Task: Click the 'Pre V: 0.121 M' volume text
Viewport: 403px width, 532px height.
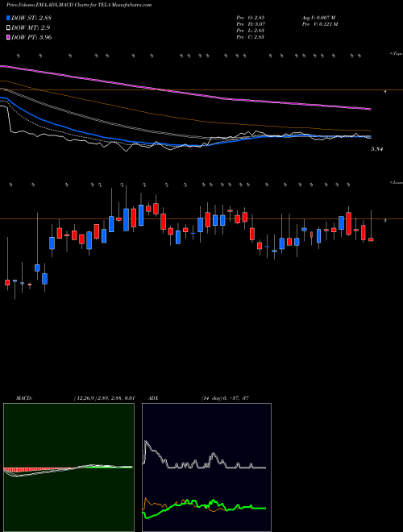Action: [319, 24]
